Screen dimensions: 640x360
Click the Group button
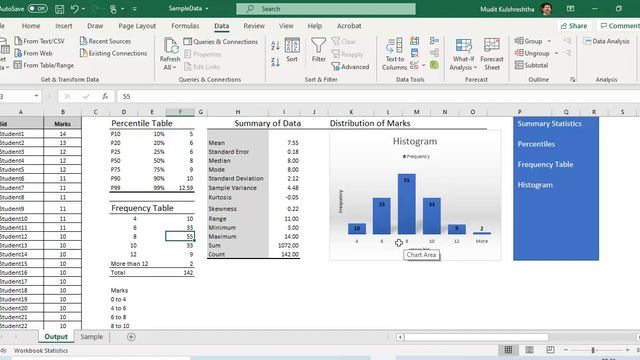529,41
